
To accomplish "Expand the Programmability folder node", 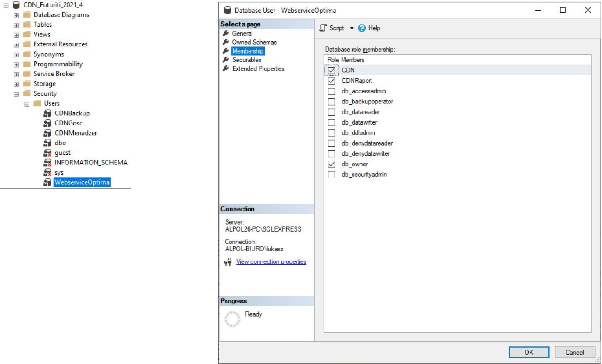I will [x=16, y=64].
